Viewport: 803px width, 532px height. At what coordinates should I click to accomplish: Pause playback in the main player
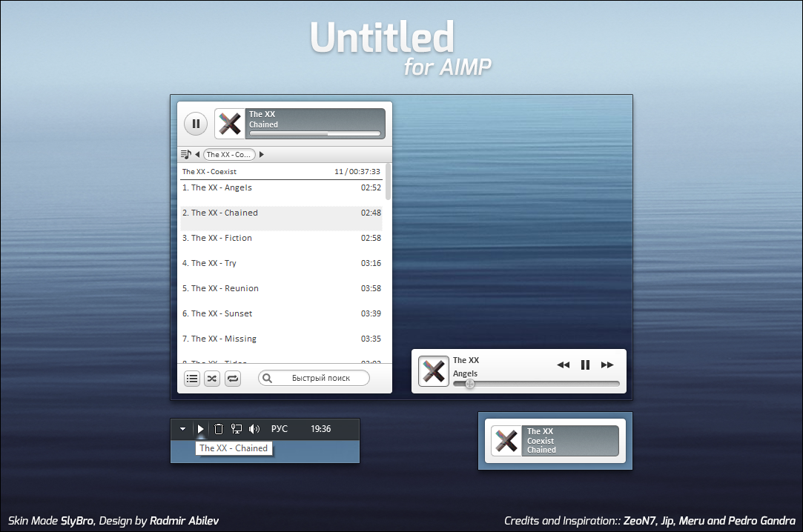(196, 124)
